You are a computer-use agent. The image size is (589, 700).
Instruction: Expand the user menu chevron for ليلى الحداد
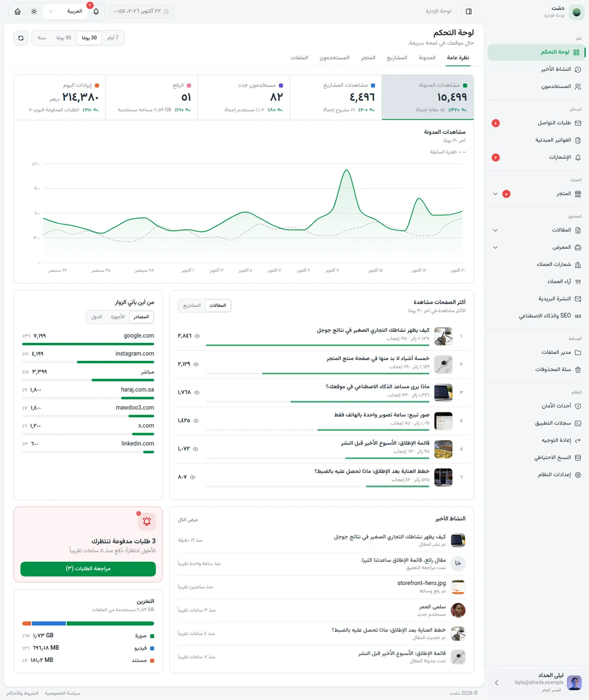497,683
